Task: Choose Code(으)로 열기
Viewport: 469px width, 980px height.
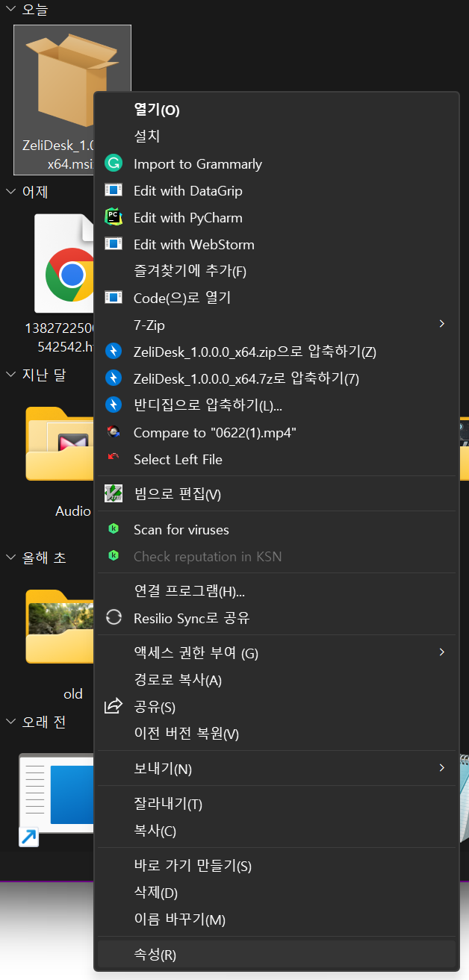Action: pyautogui.click(x=276, y=298)
